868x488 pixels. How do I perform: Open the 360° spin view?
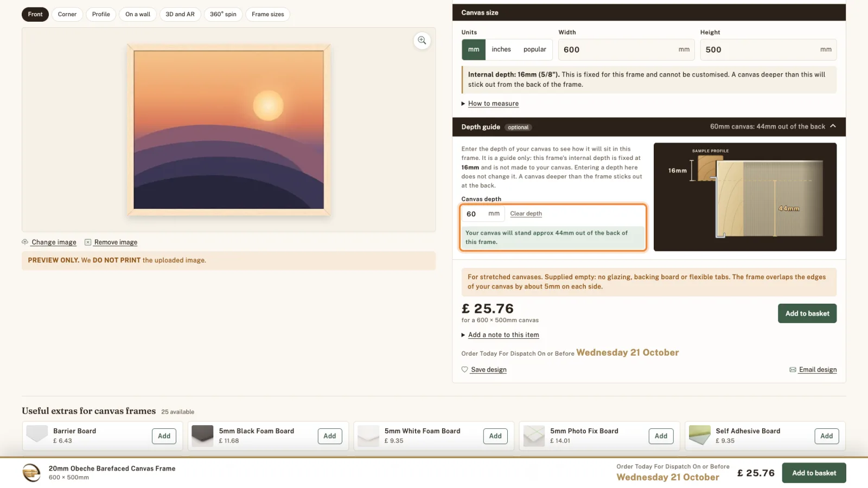point(223,14)
